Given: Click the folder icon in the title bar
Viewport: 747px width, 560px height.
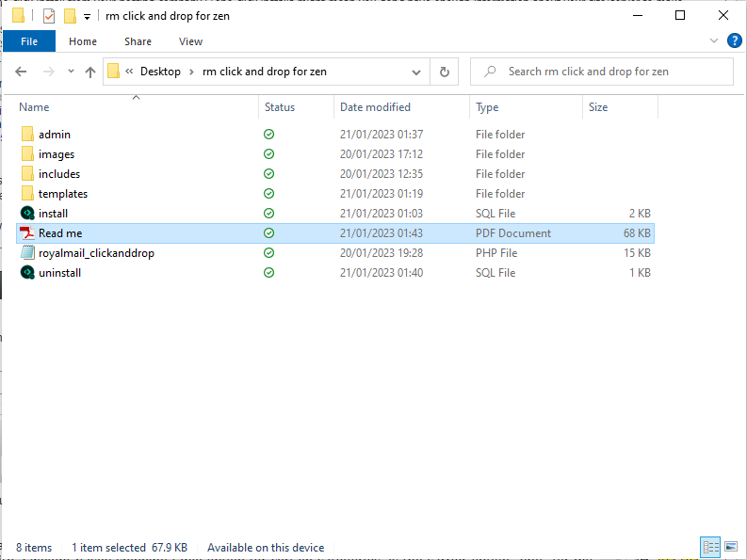Looking at the screenshot, I should coord(18,15).
